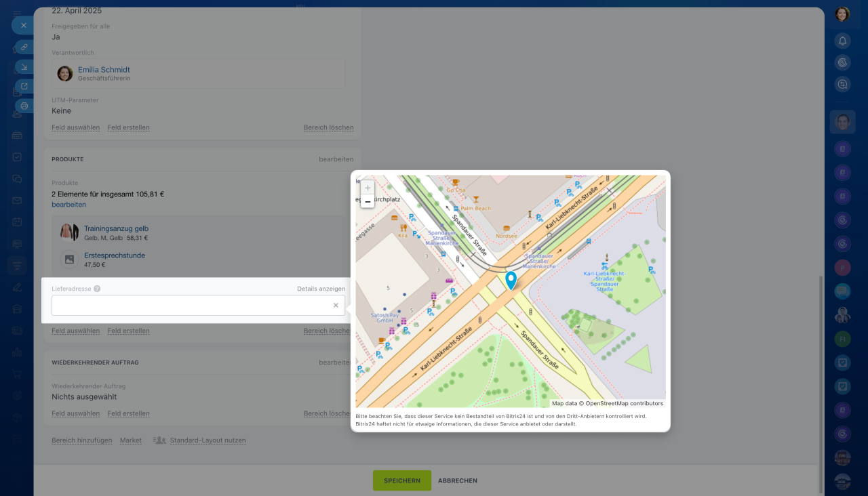This screenshot has height=496, width=868.
Task: Click the copy link icon on slider panel
Action: [24, 47]
